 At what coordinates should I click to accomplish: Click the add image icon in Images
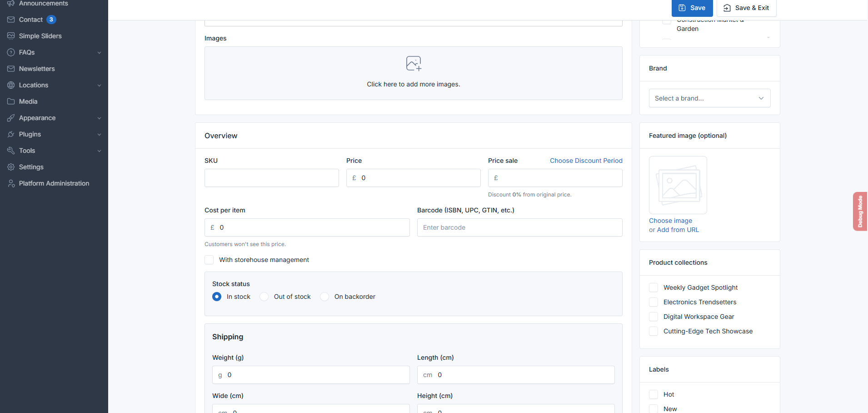coord(414,63)
